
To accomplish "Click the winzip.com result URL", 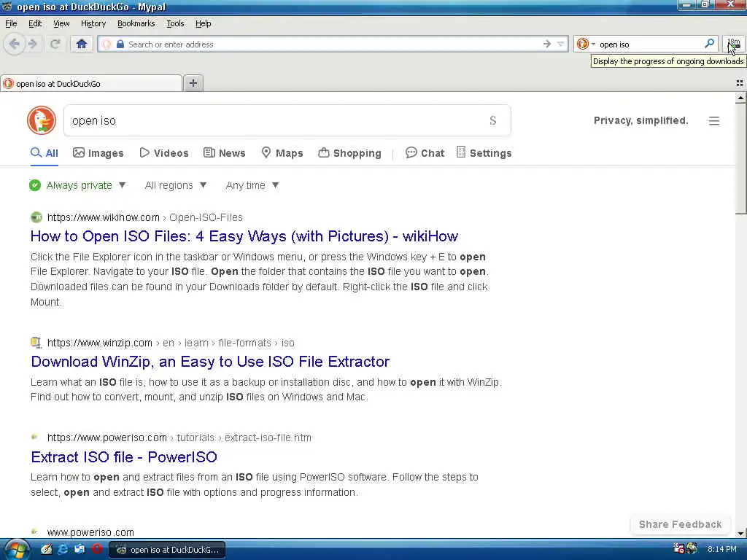I will pyautogui.click(x=171, y=343).
